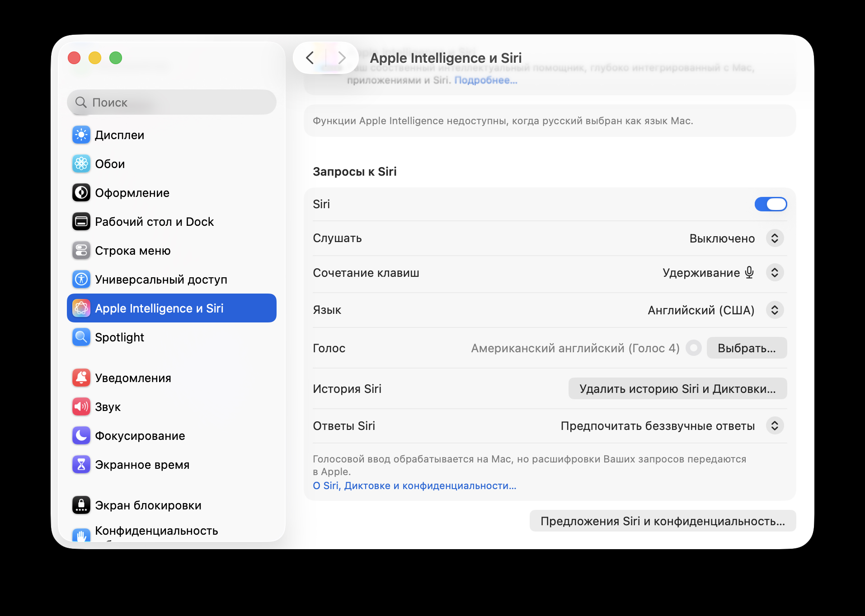865x616 pixels.
Task: Go forward with the right chevron
Action: [x=342, y=58]
